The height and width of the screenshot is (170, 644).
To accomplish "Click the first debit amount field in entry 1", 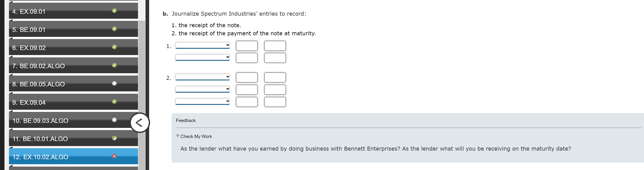I will click(x=246, y=46).
